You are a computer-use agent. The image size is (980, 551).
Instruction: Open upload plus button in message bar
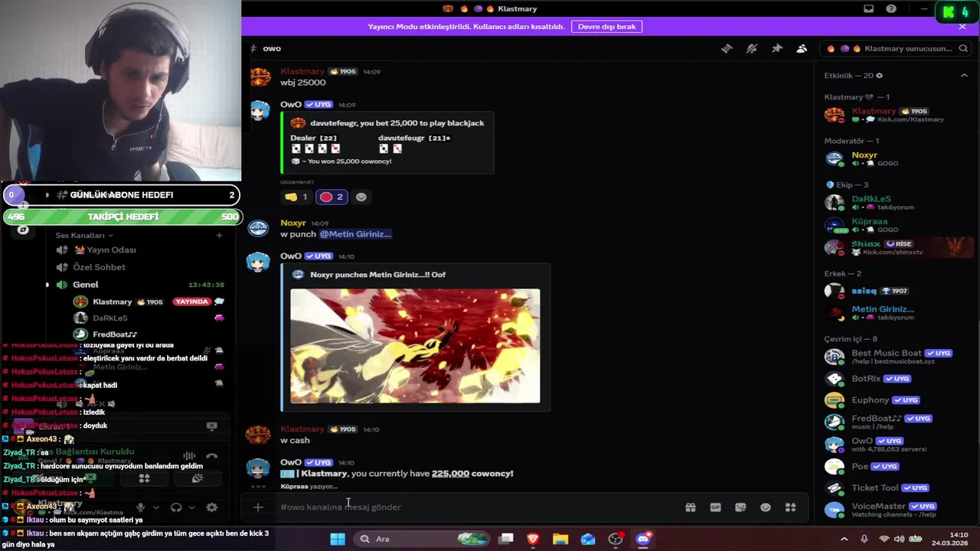click(258, 507)
